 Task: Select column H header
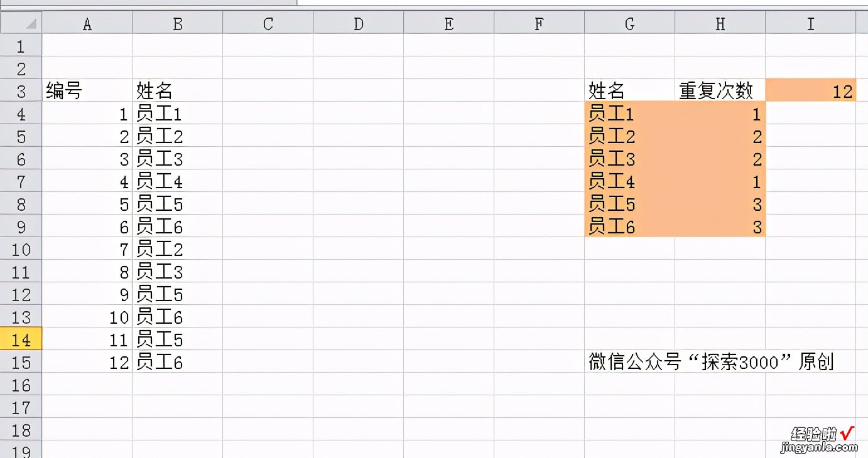point(720,24)
